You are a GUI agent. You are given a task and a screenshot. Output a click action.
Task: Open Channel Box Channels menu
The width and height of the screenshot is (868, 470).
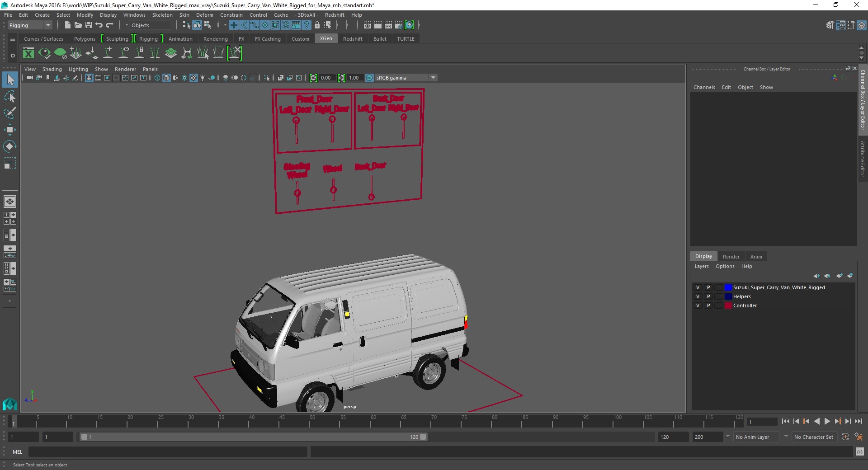tap(704, 87)
